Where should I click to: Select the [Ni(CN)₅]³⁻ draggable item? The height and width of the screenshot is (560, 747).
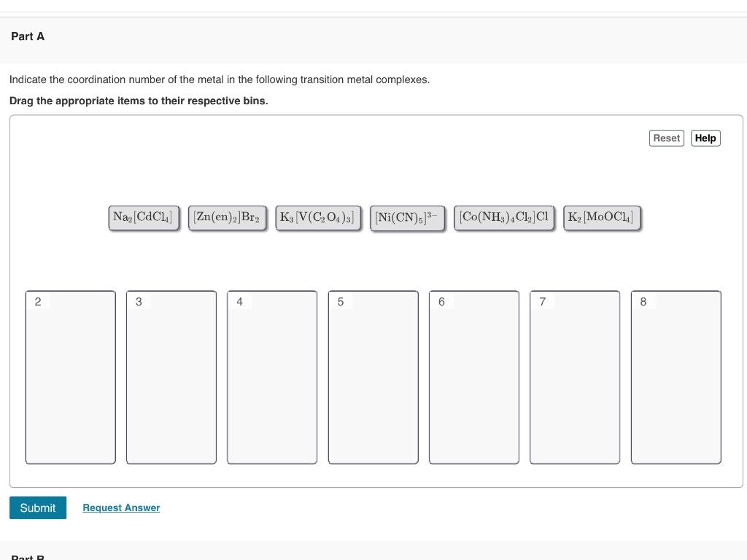click(406, 217)
